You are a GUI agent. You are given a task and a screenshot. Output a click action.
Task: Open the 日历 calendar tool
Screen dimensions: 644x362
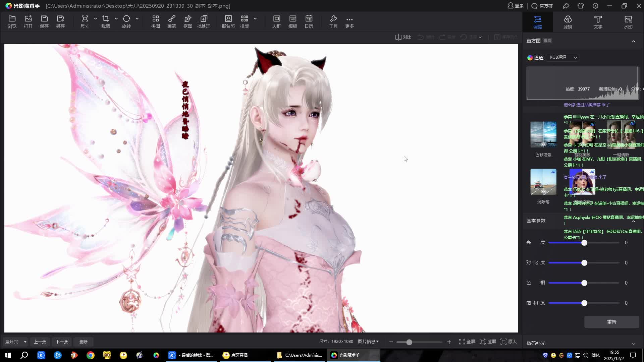[x=309, y=21]
